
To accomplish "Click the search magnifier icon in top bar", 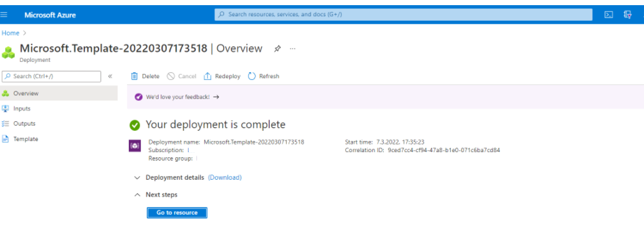I will coord(222,14).
